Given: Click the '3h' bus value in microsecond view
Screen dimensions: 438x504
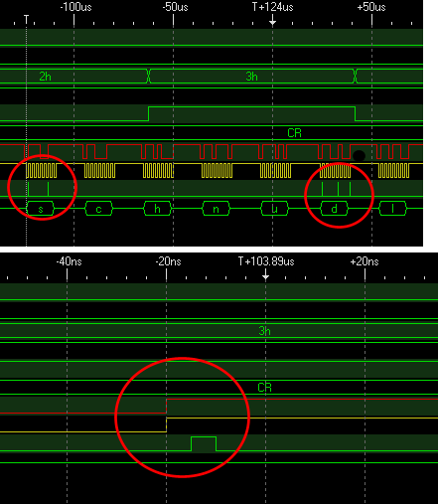Looking at the screenshot, I should [251, 77].
